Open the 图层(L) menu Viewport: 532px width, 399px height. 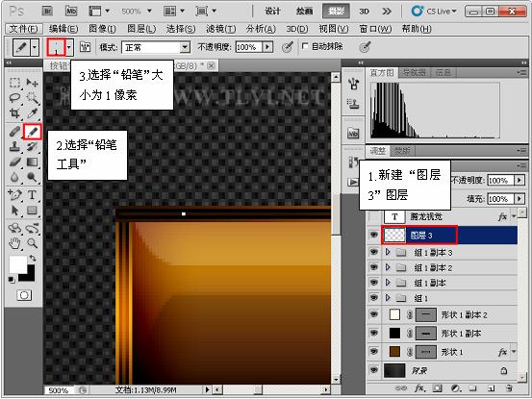(x=141, y=29)
